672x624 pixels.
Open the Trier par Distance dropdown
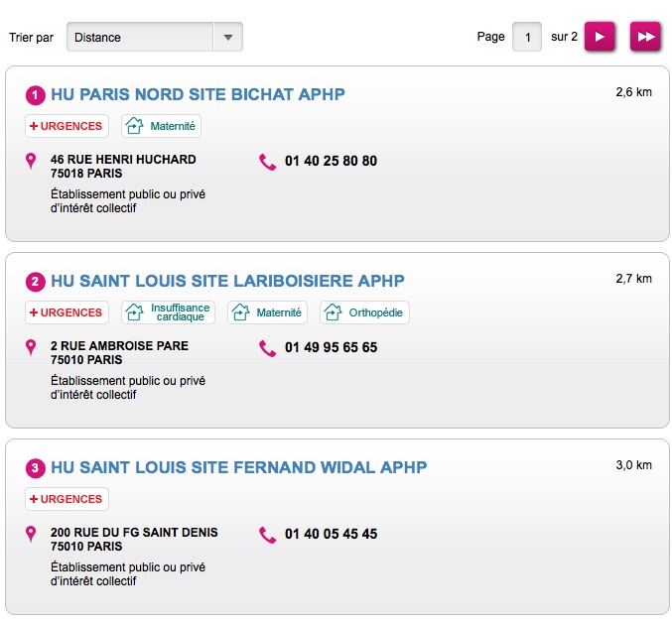tap(155, 37)
